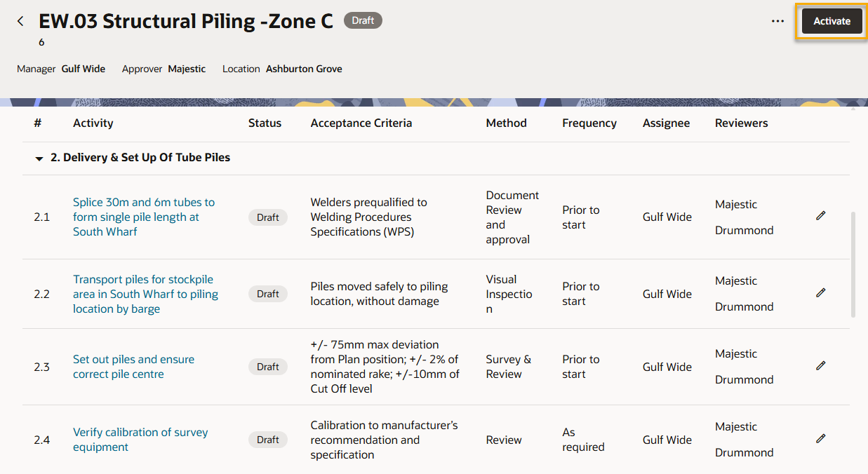The height and width of the screenshot is (474, 868).
Task: Collapse Delivery & Set Up Of Tube Piles section
Action: coord(39,158)
